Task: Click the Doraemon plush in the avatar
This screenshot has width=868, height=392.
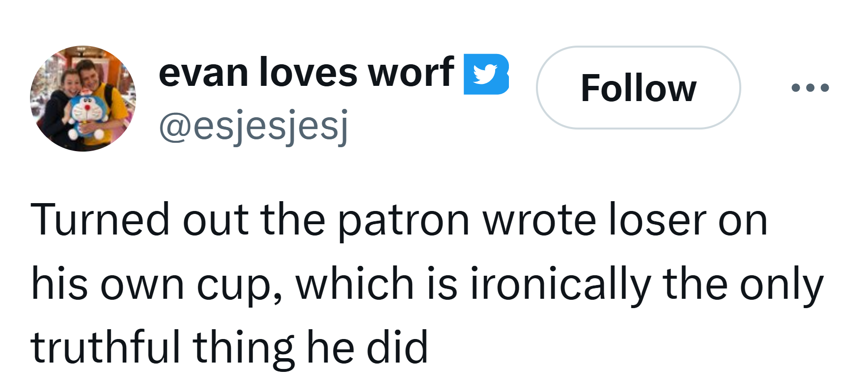Action: (x=87, y=115)
